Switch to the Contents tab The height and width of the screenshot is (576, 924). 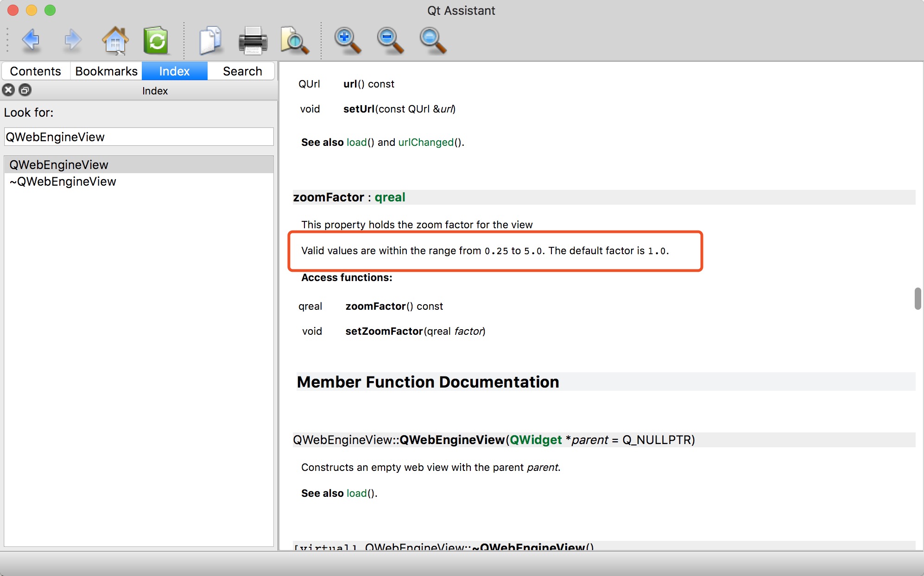pyautogui.click(x=36, y=71)
